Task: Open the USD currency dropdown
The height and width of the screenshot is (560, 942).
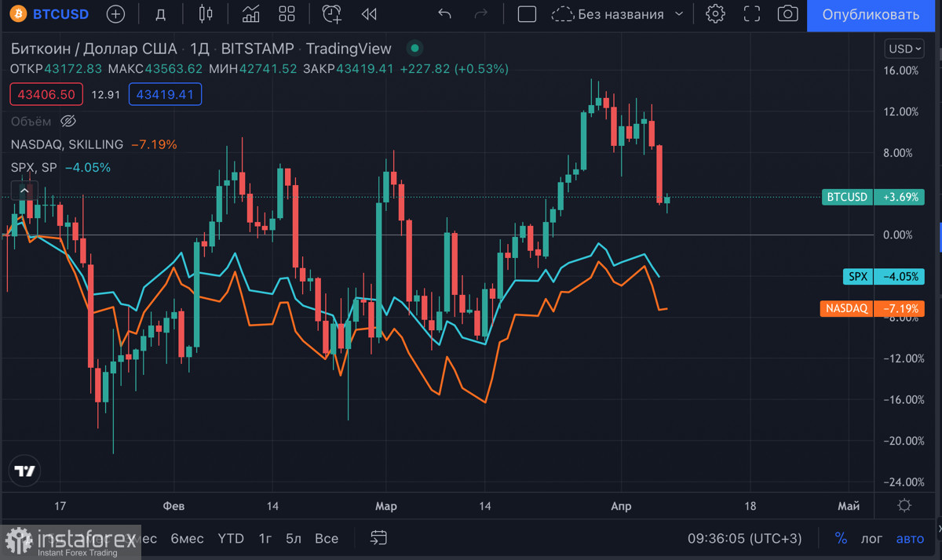Action: 904,49
